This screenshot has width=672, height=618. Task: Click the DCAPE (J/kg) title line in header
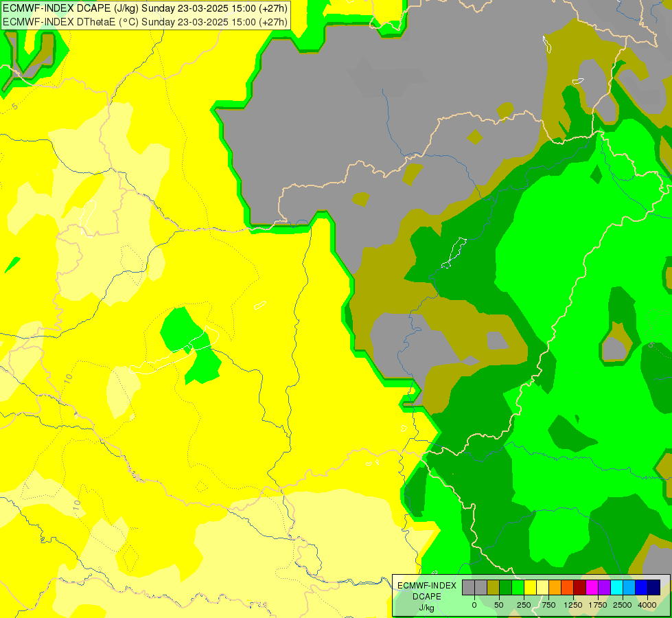coord(145,8)
